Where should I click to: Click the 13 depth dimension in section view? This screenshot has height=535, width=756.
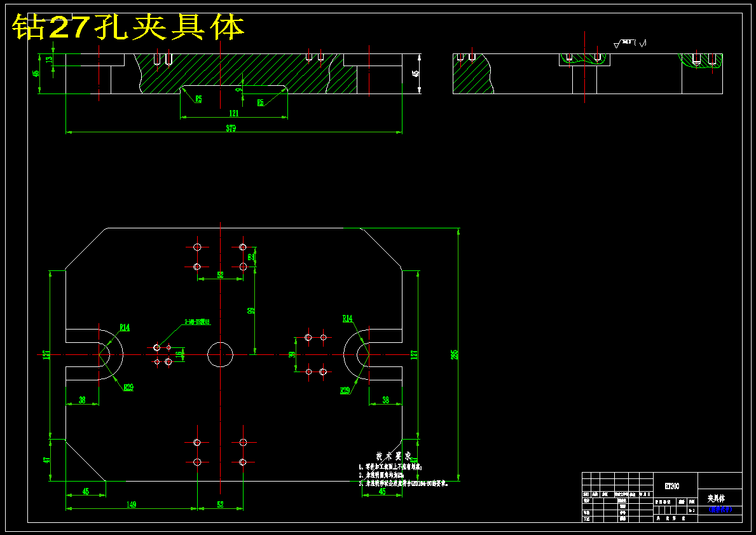click(x=49, y=60)
